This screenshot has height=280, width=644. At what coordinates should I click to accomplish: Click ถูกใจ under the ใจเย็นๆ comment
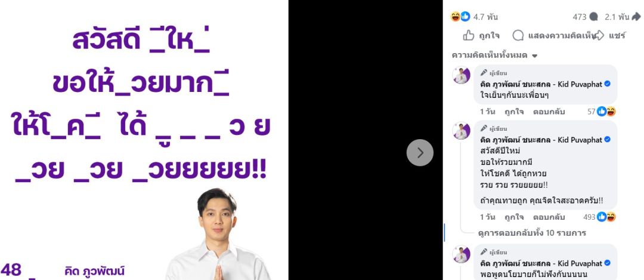coord(514,112)
